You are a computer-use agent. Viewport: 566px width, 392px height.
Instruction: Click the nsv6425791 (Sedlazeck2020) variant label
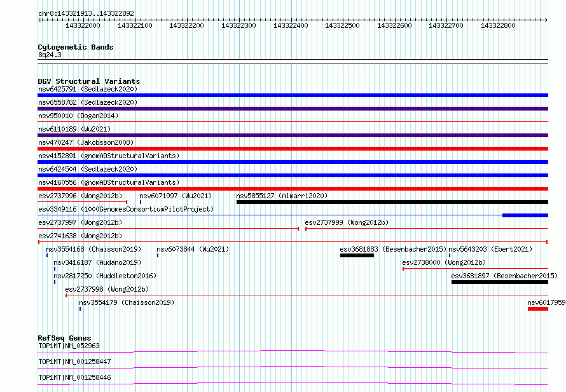coord(88,89)
